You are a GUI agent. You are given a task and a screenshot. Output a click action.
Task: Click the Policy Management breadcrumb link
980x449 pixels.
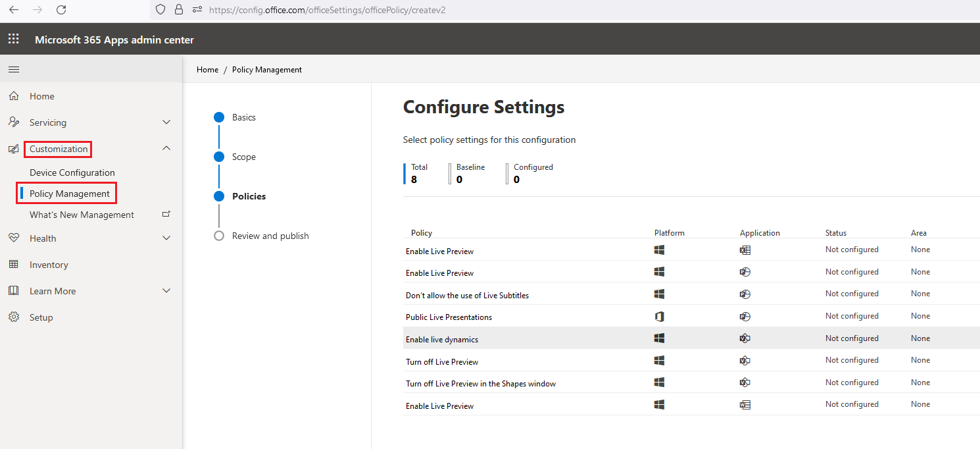pyautogui.click(x=267, y=69)
